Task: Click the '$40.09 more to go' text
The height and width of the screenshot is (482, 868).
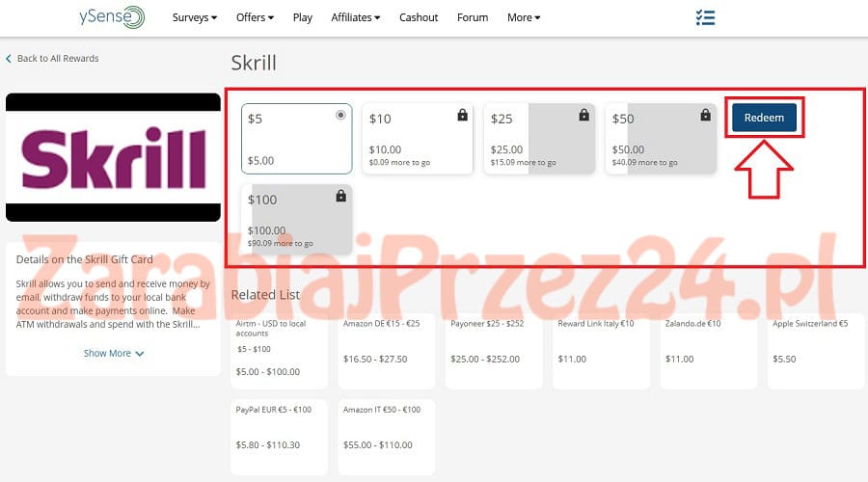Action: pos(644,163)
